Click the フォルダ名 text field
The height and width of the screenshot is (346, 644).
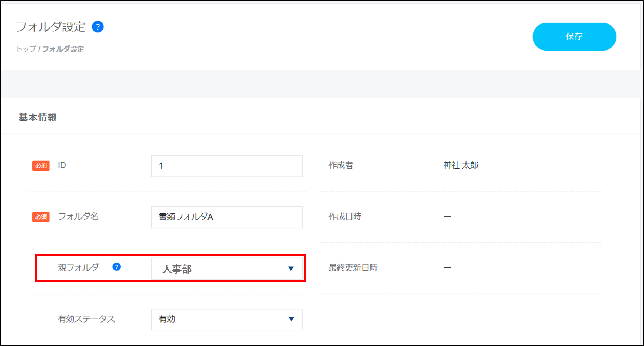[226, 217]
